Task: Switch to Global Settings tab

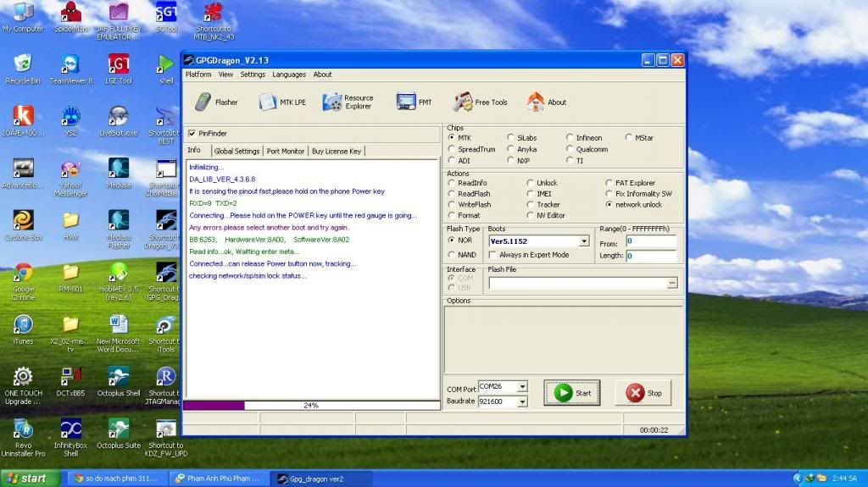Action: pyautogui.click(x=236, y=151)
